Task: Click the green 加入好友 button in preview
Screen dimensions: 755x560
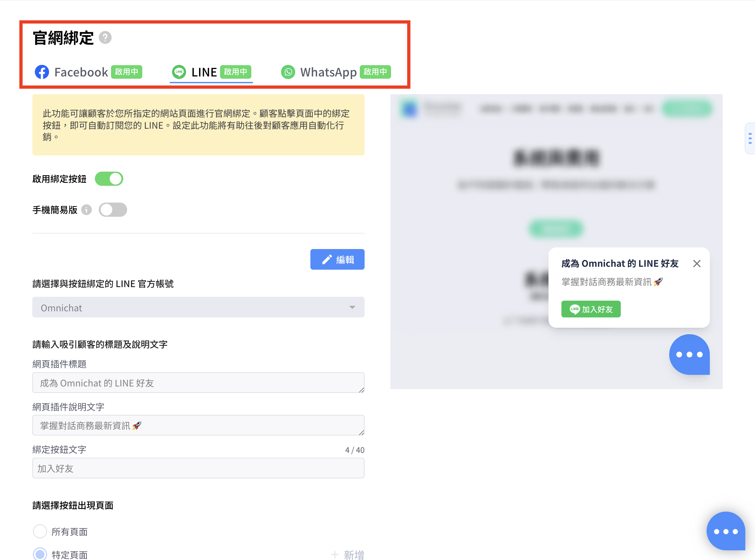Action: pyautogui.click(x=590, y=309)
